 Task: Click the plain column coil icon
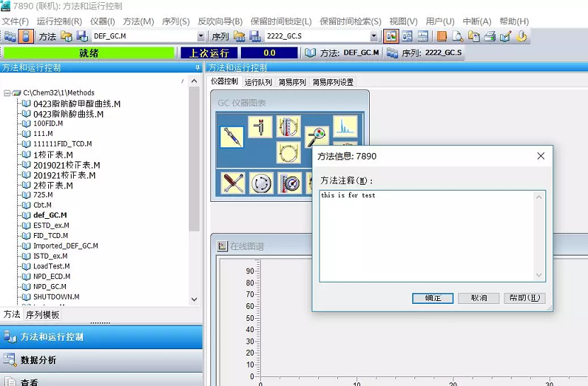(288, 152)
